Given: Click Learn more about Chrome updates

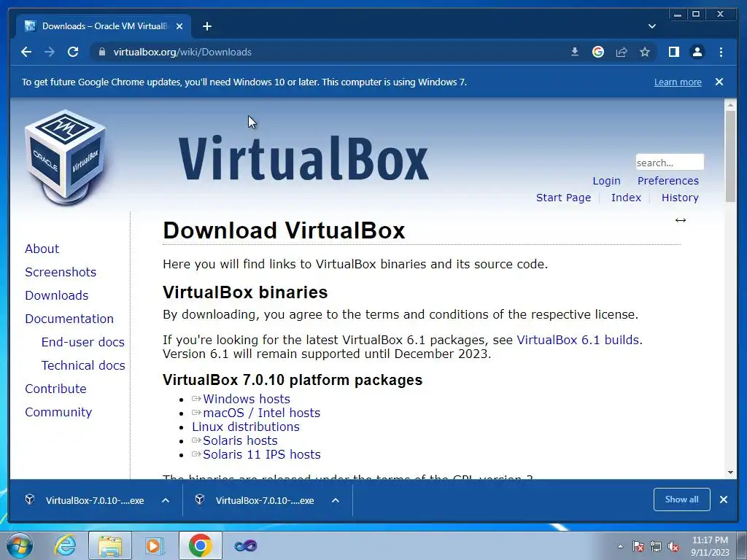Looking at the screenshot, I should (x=678, y=82).
